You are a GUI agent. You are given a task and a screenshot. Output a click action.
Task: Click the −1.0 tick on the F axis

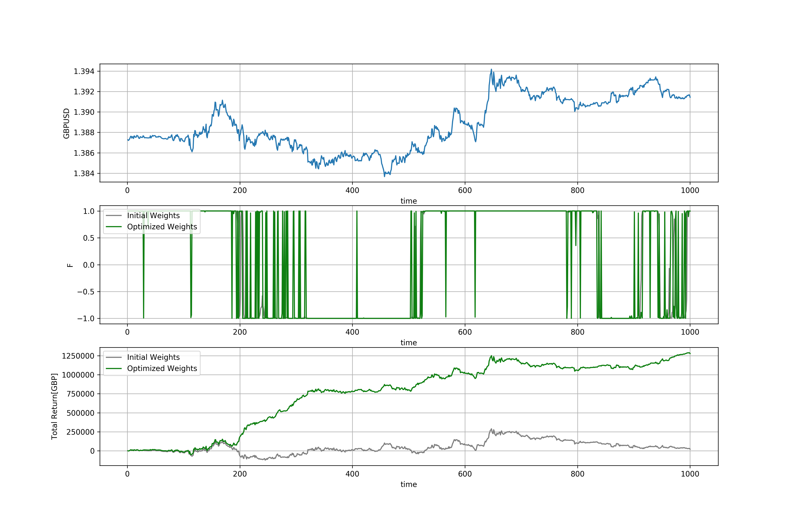tap(86, 319)
